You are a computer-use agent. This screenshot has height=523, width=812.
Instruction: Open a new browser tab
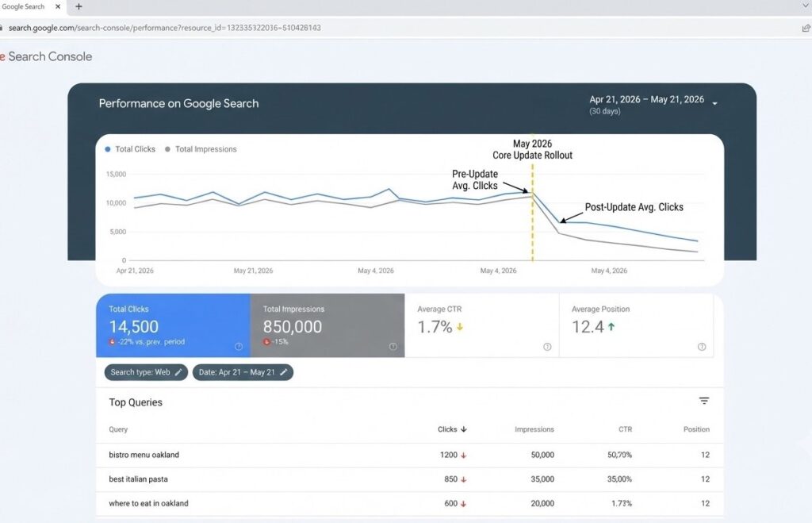coord(79,6)
